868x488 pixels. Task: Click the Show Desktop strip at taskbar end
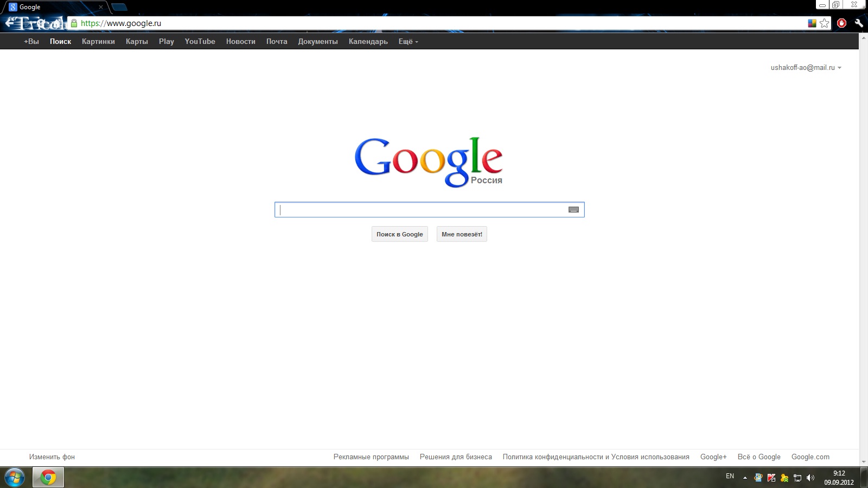[864, 478]
